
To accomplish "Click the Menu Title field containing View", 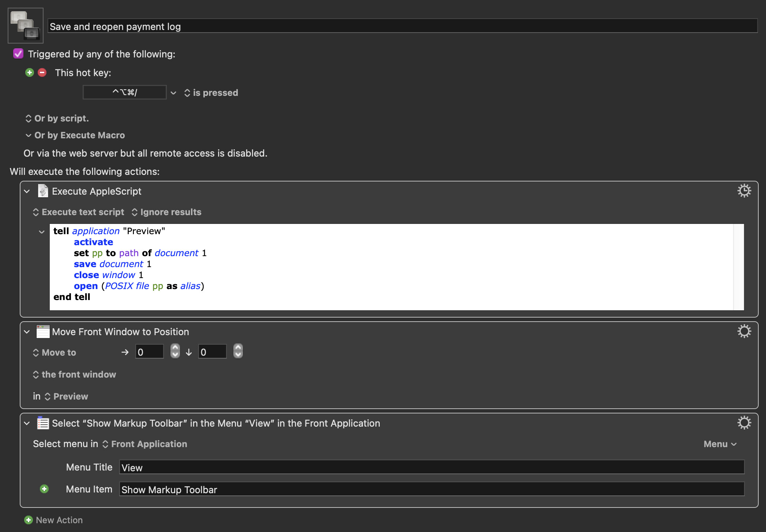I will pos(432,467).
